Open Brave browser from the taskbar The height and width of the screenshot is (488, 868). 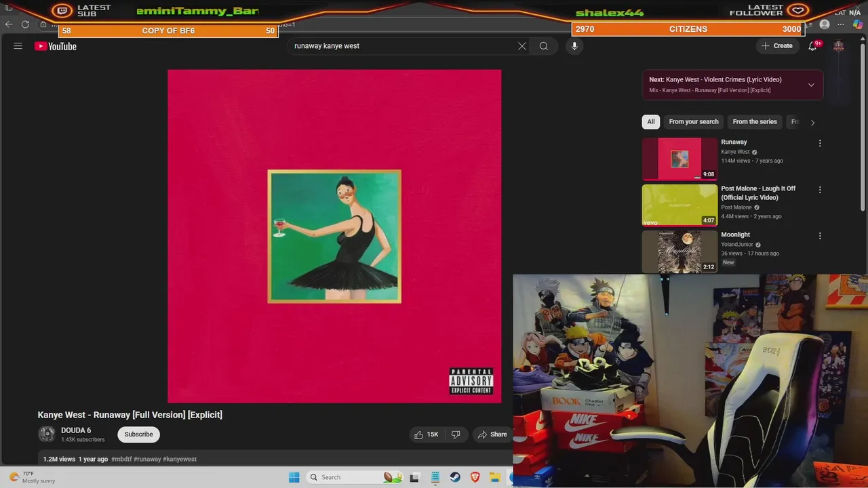click(475, 477)
